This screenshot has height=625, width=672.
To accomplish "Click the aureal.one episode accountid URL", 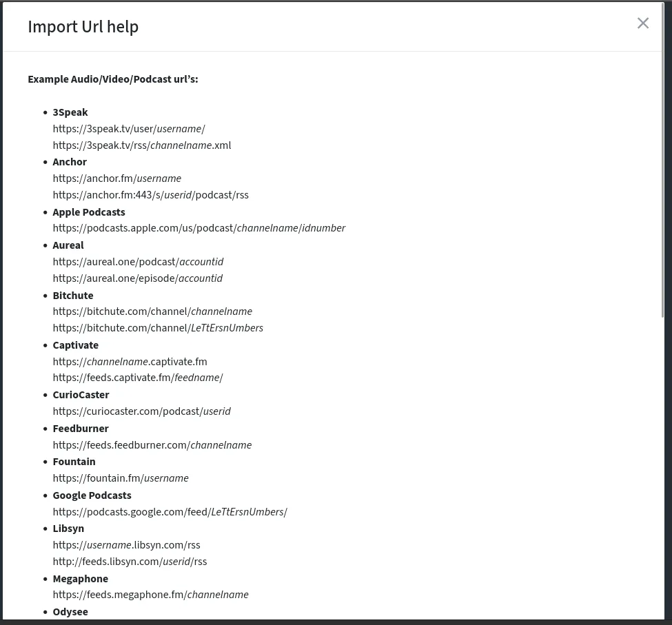I will pyautogui.click(x=138, y=278).
